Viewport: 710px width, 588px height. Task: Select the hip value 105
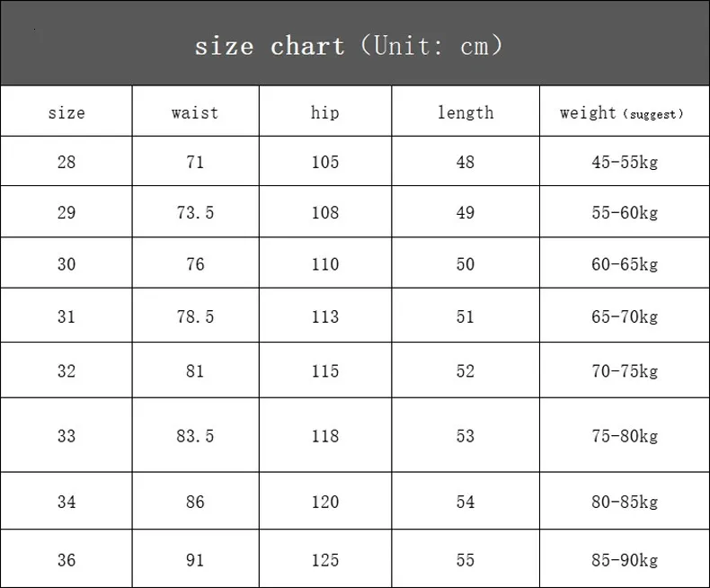tap(325, 163)
